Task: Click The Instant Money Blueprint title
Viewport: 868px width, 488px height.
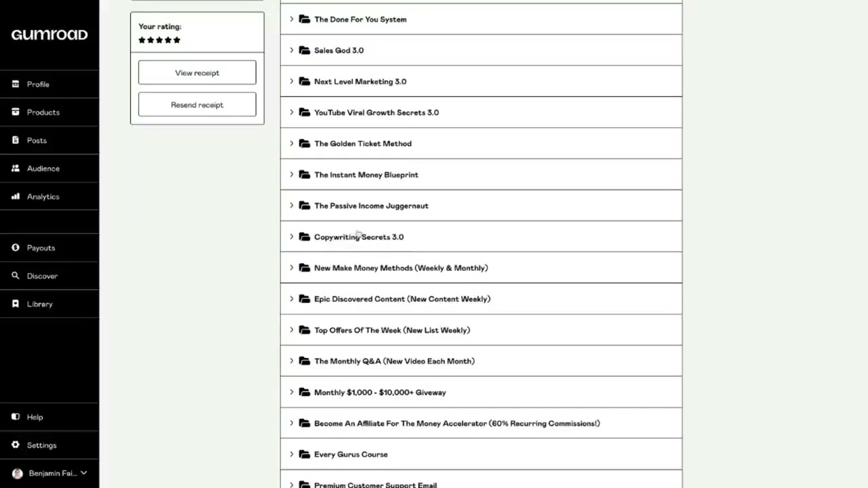Action: 366,175
